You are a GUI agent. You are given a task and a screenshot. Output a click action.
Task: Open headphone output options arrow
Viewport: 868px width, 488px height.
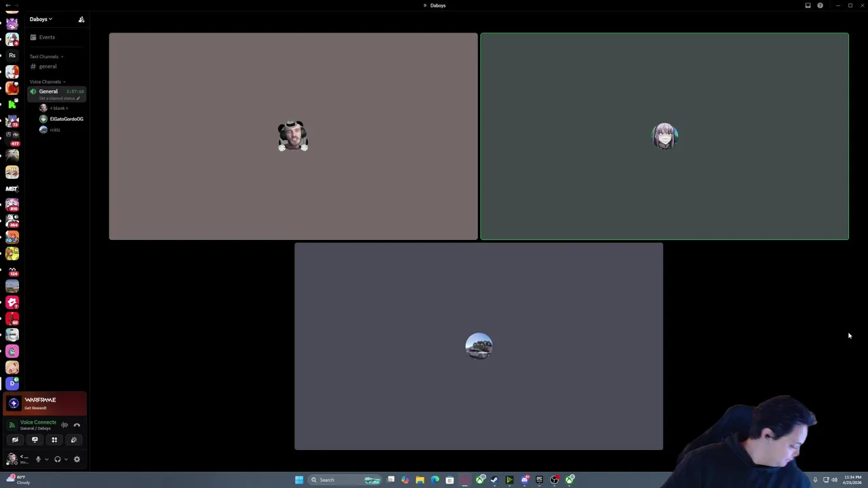(x=66, y=460)
